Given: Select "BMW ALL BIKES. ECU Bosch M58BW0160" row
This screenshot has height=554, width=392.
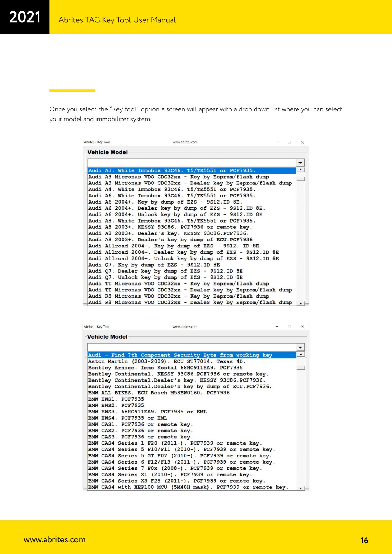Looking at the screenshot, I should pyautogui.click(x=192, y=393).
